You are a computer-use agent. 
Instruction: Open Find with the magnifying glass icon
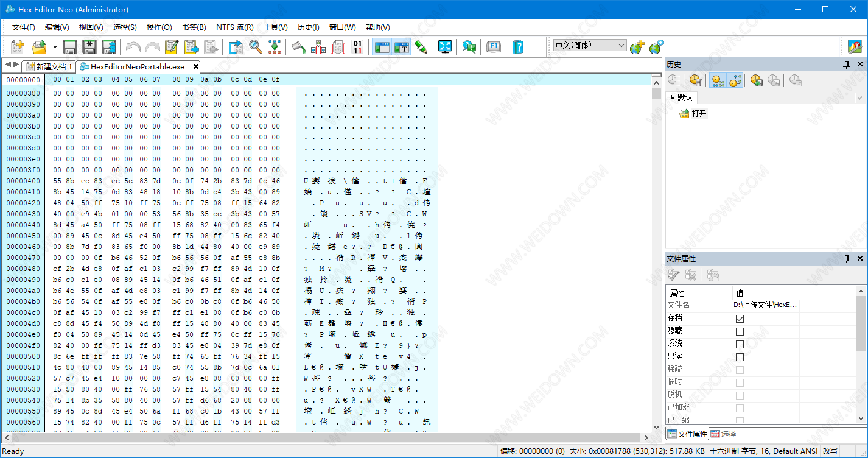[256, 47]
